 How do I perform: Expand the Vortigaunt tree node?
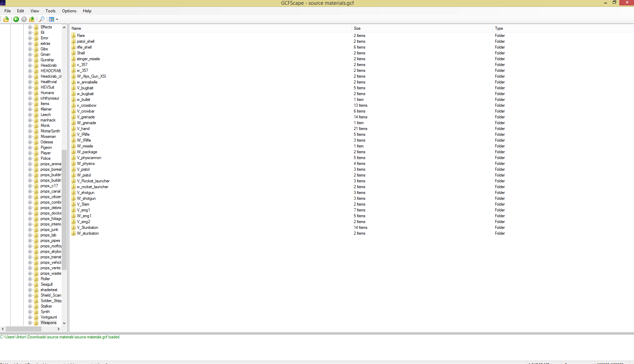[30, 317]
